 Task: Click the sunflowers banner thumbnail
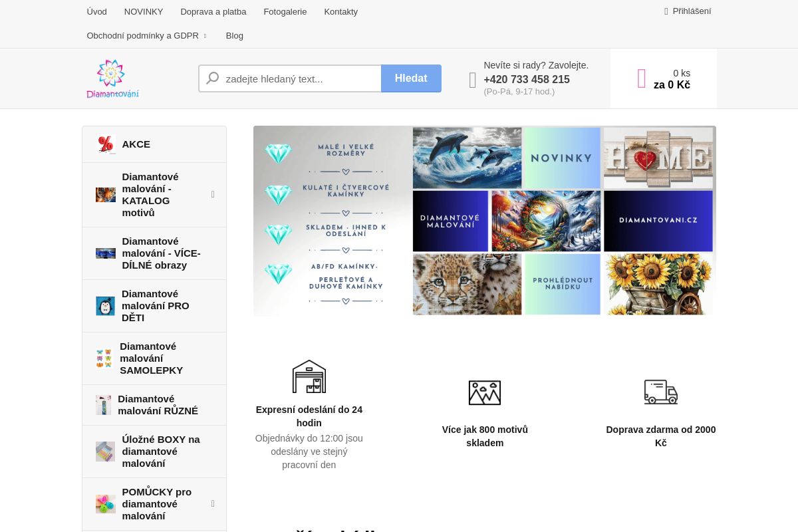click(x=658, y=284)
